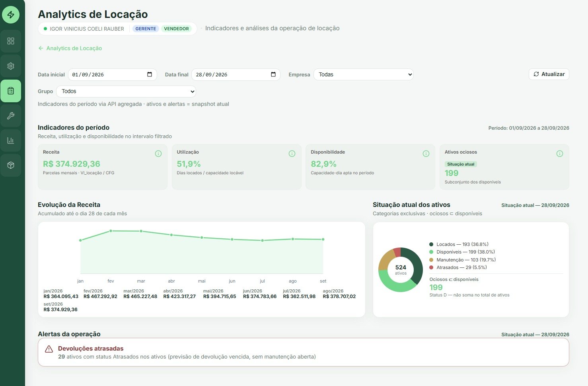Click the set data point on revenue chart
Image resolution: width=588 pixels, height=386 pixels.
click(x=323, y=239)
